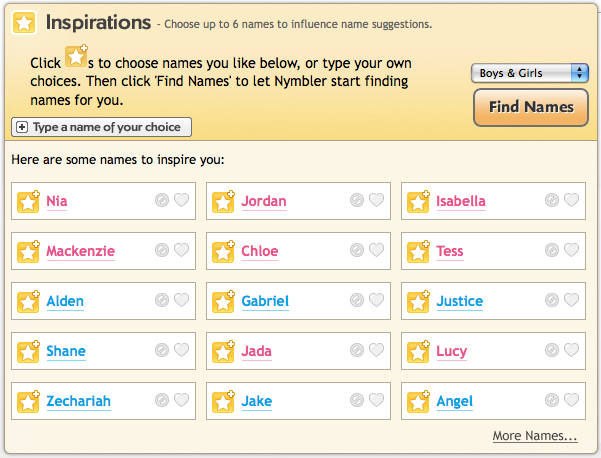Open the Tess name link

(450, 251)
